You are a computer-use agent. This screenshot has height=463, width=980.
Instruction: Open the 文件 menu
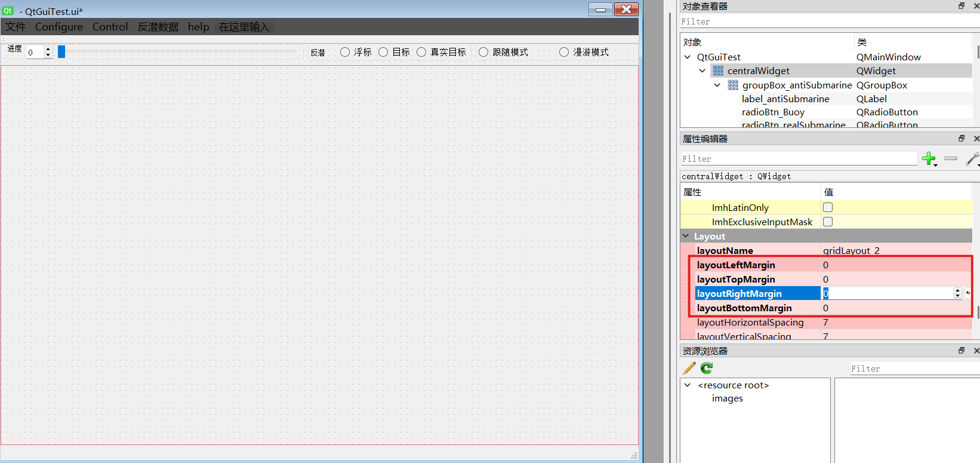point(16,27)
